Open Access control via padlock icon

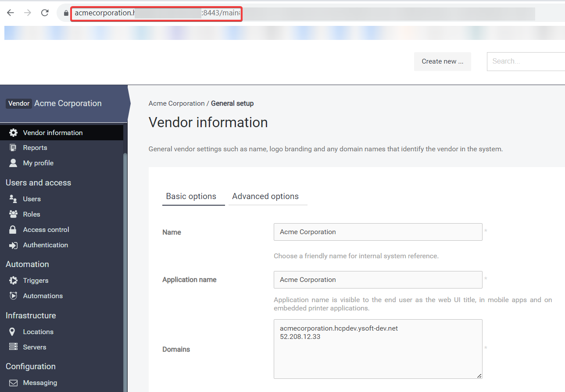click(x=14, y=230)
